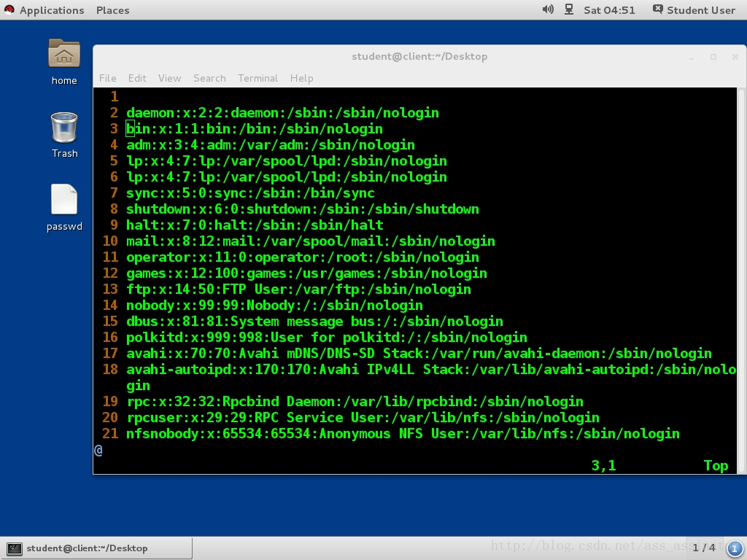
Task: Click the terminal title bar student@client:~/Desktop
Action: [x=419, y=56]
